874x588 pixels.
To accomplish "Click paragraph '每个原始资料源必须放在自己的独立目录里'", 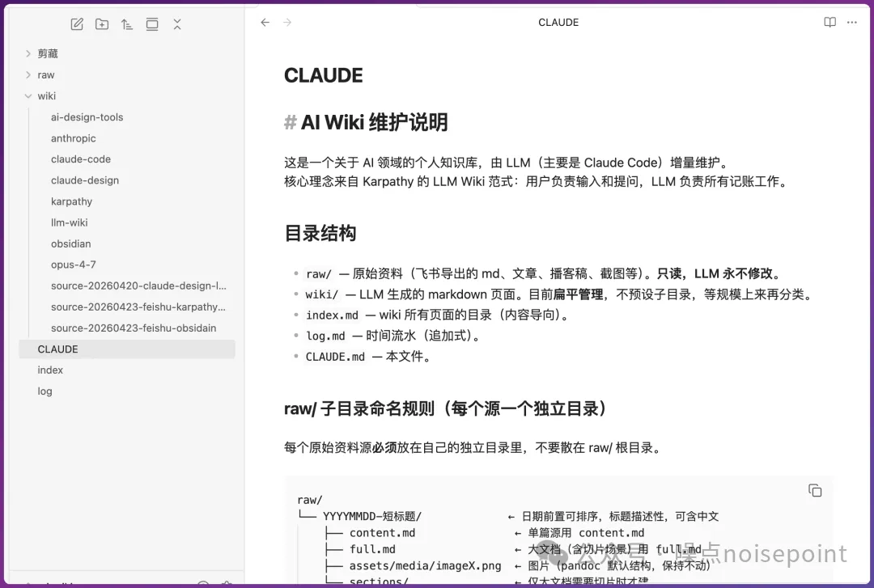I will (x=473, y=447).
